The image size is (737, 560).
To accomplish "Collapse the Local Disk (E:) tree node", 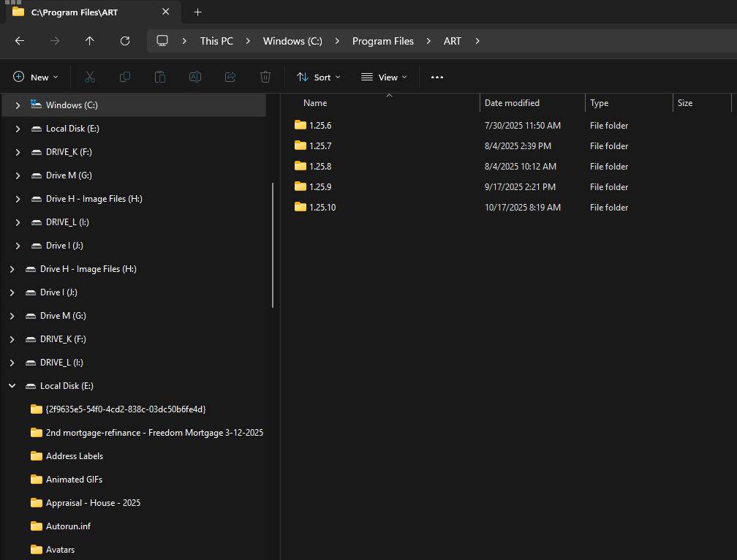I will pyautogui.click(x=12, y=386).
